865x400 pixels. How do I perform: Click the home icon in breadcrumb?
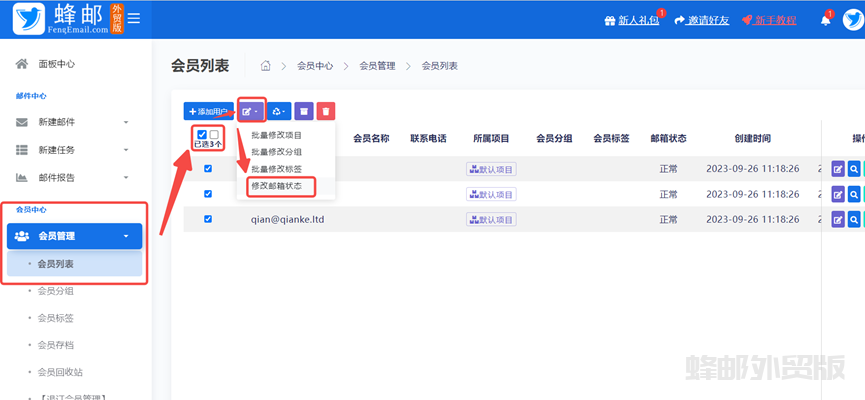coord(266,66)
